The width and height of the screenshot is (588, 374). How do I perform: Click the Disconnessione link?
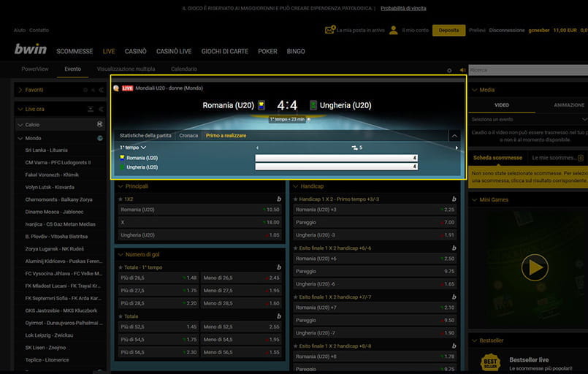click(x=507, y=31)
